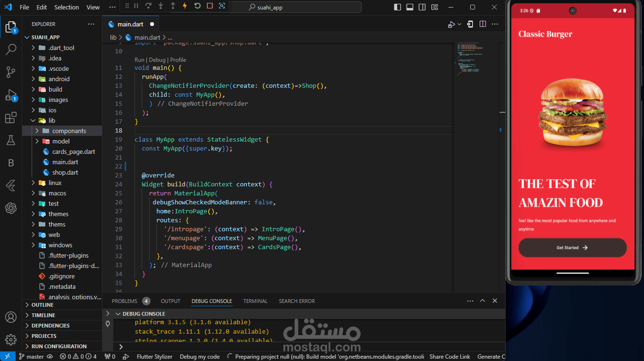Click Debug my code in status bar

(x=200, y=357)
